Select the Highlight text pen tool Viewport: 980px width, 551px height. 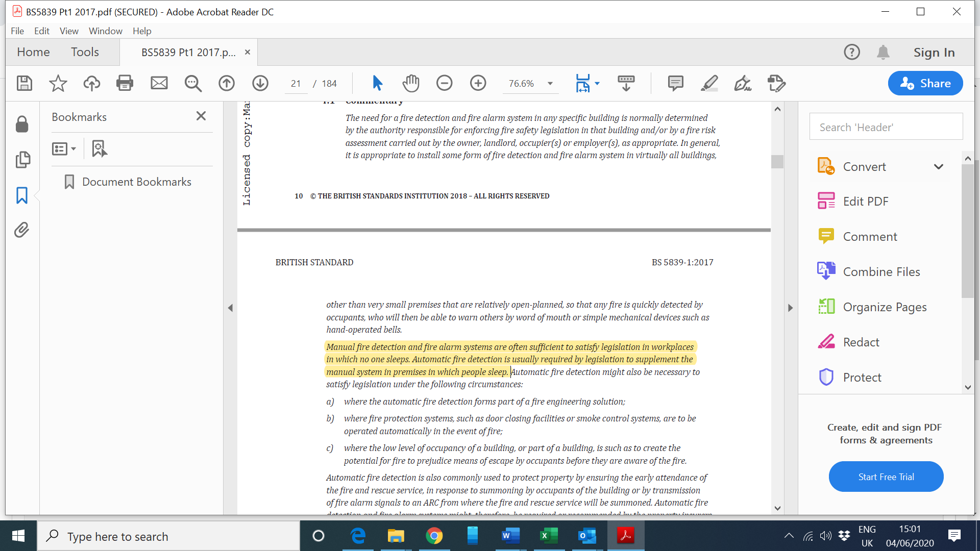click(x=709, y=83)
